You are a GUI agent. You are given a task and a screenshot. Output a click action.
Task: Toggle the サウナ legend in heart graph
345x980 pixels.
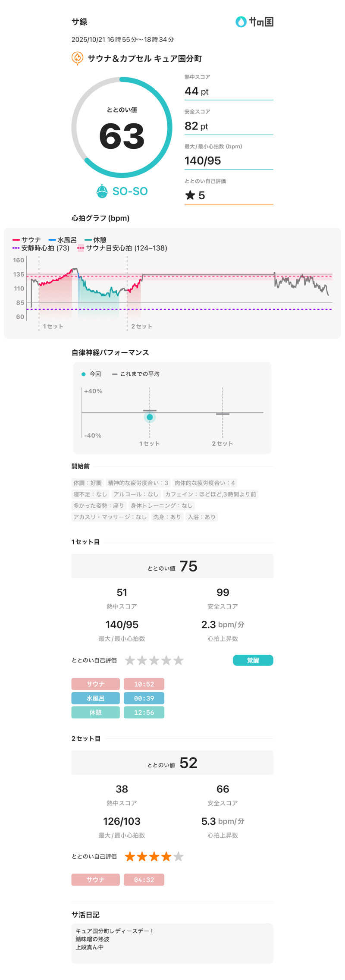(27, 240)
